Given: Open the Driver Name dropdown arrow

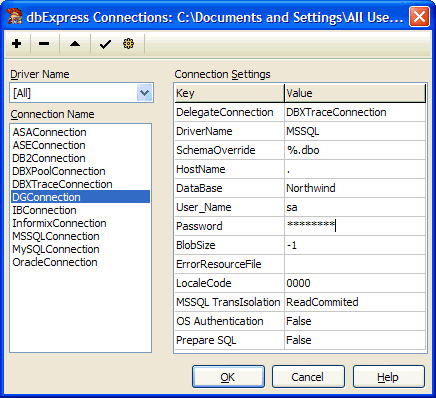Looking at the screenshot, I should (144, 93).
